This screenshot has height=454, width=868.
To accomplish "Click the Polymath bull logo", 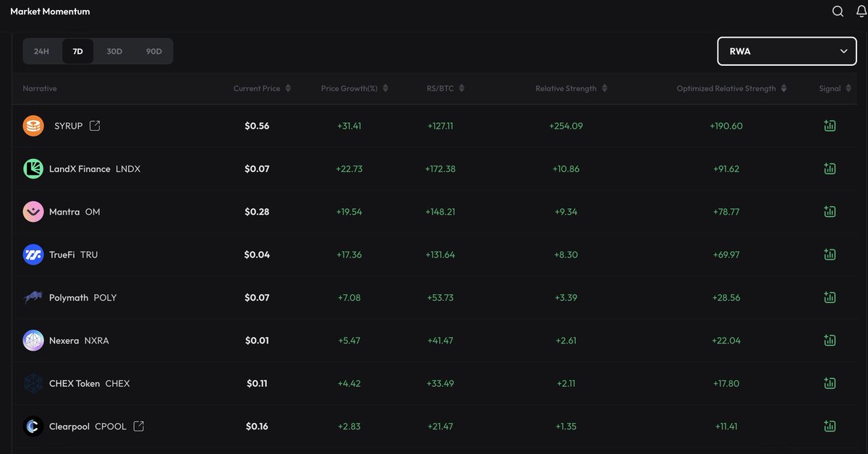I will click(33, 297).
